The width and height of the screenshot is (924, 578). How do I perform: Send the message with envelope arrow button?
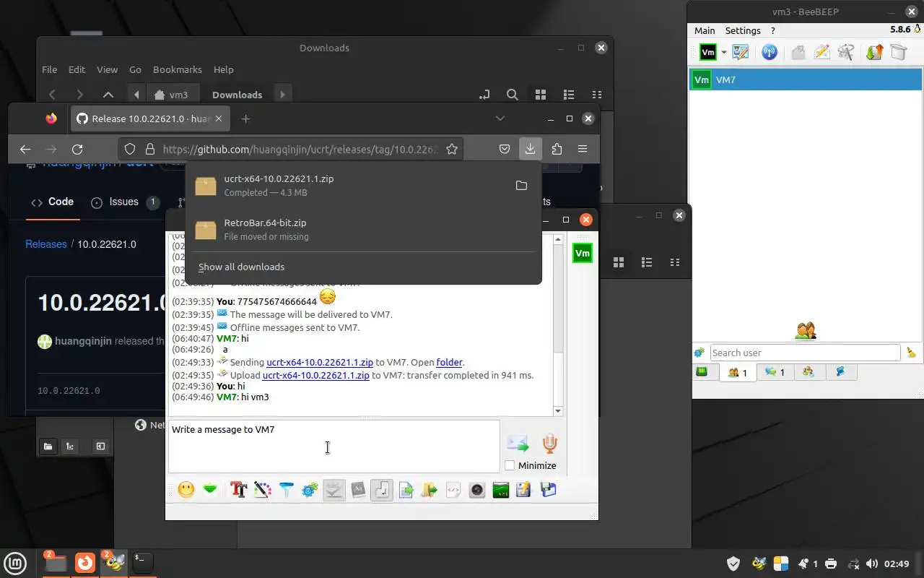[518, 443]
